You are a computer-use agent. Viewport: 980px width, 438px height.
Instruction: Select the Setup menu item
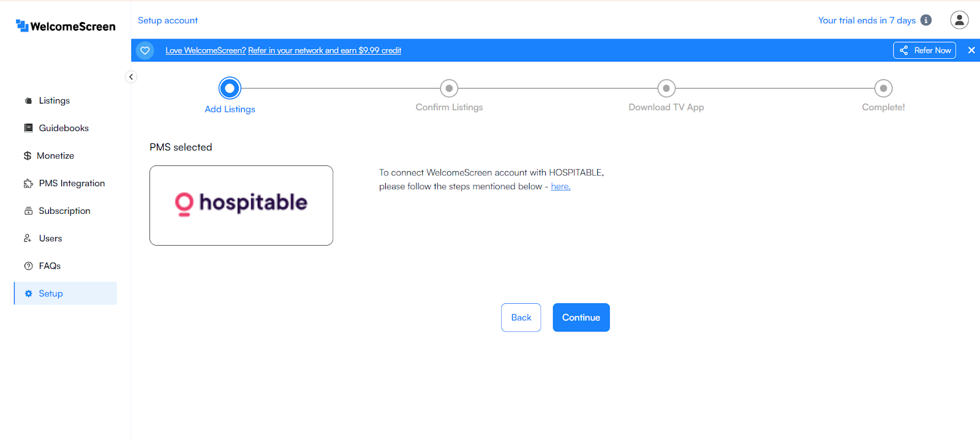(x=66, y=293)
